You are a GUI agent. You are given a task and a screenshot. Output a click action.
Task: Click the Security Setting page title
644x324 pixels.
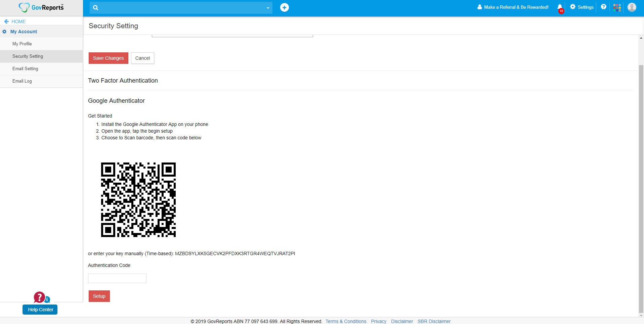[113, 26]
